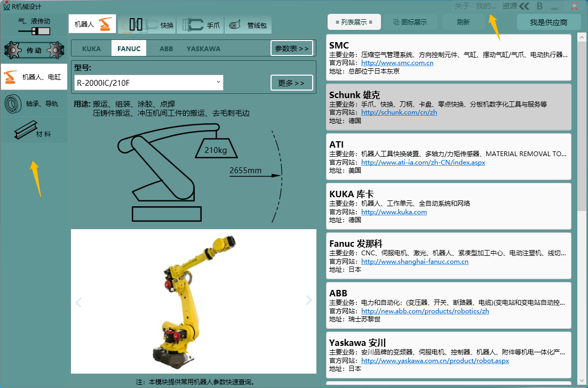Open the 关于 menu
Screen dimensions: 588x388
[462, 6]
